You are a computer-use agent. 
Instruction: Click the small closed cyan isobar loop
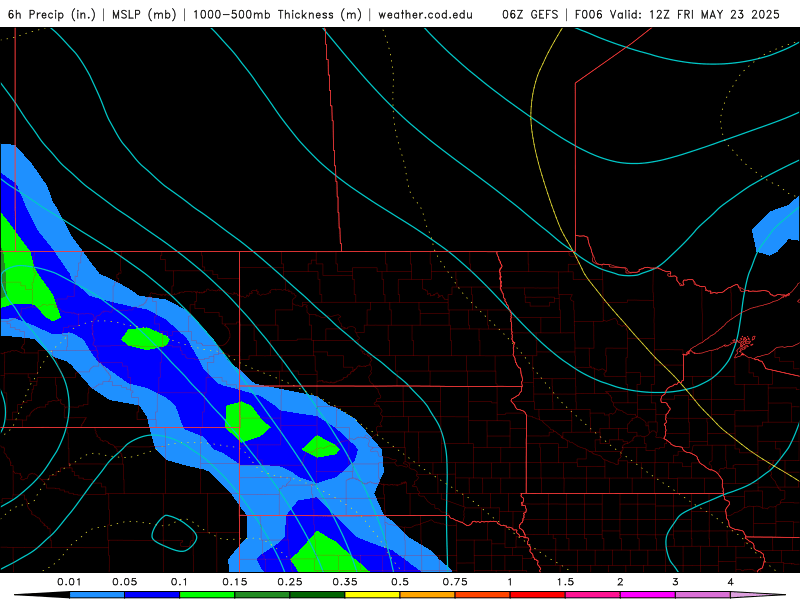174,534
